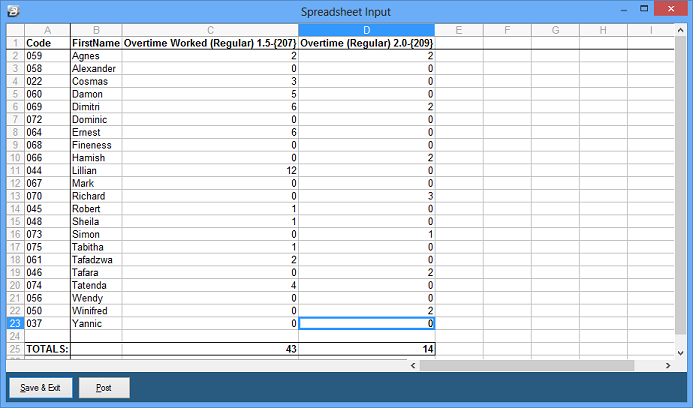Select the Robert name cell
Screen dimensions: 693x408
(x=96, y=209)
